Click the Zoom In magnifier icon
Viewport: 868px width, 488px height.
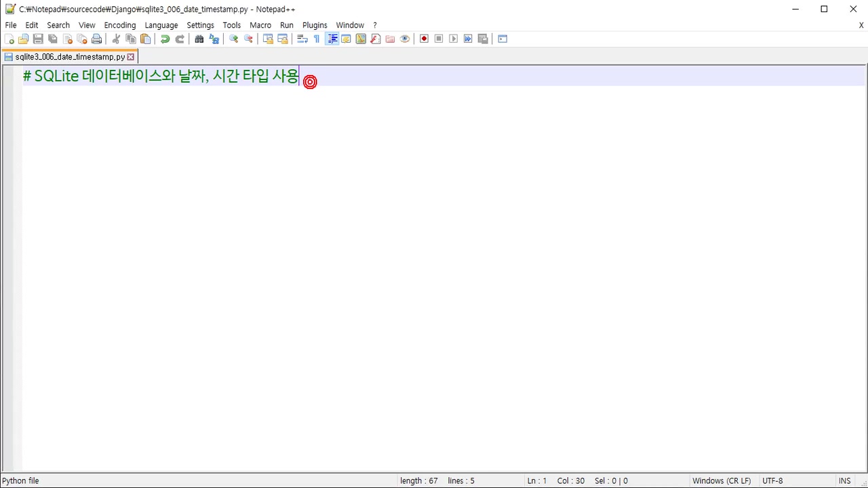click(234, 39)
